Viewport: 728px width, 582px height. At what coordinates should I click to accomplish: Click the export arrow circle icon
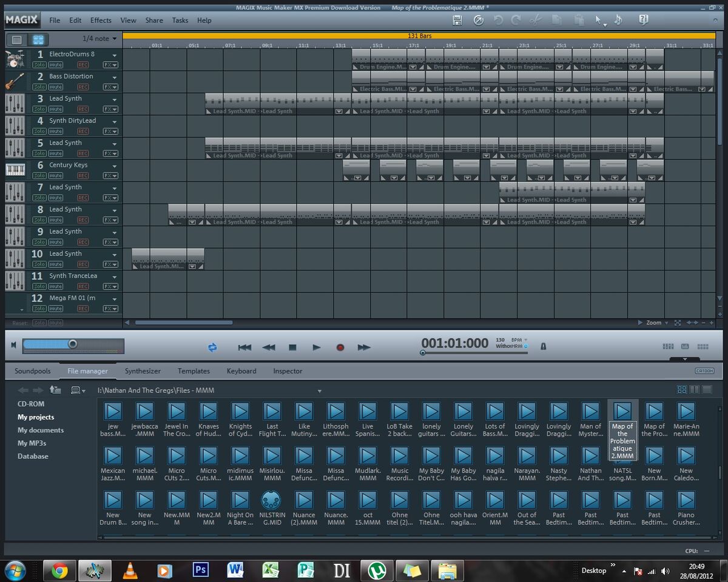(x=479, y=21)
